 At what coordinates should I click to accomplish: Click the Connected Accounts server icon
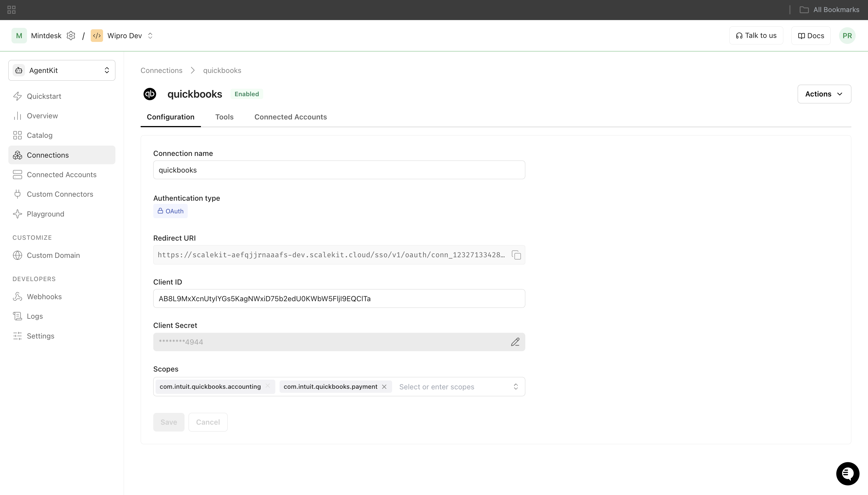pos(17,175)
